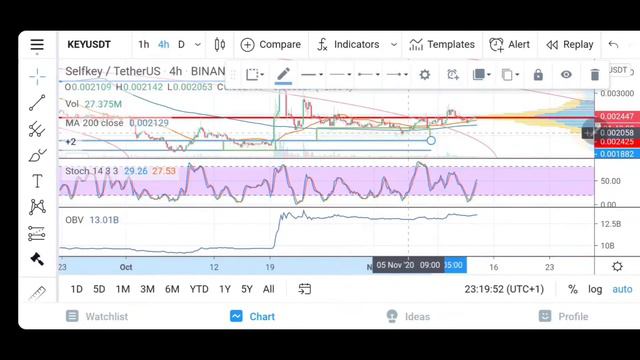
Task: Select the trend line drawing tool
Action: (37, 103)
